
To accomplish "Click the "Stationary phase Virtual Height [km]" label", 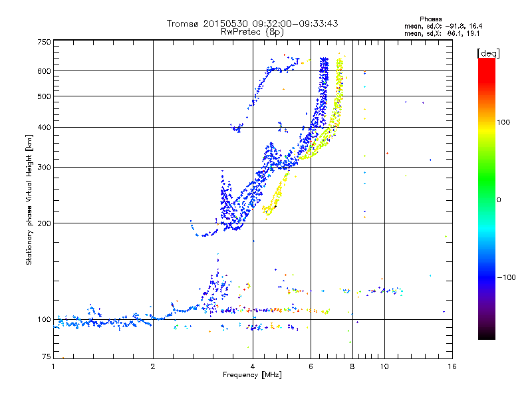I will pos(29,199).
